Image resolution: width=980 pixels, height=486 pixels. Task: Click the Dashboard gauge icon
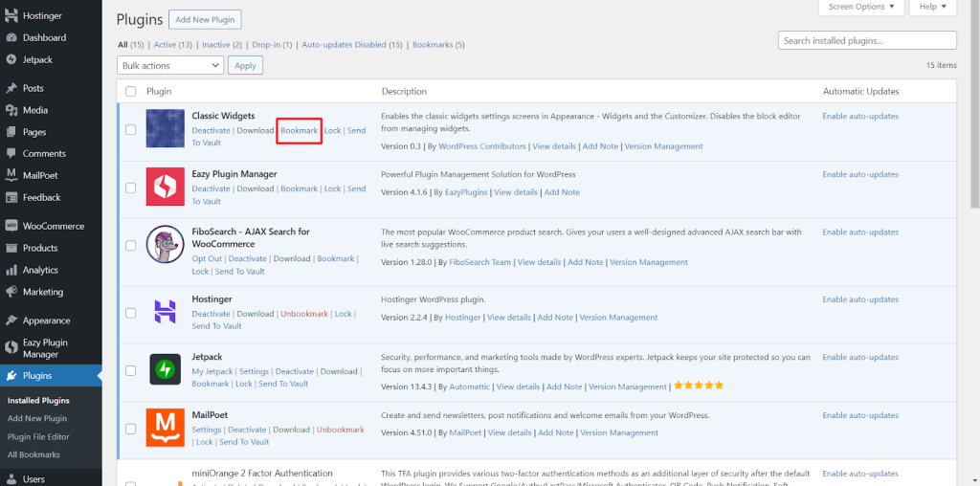(11, 37)
